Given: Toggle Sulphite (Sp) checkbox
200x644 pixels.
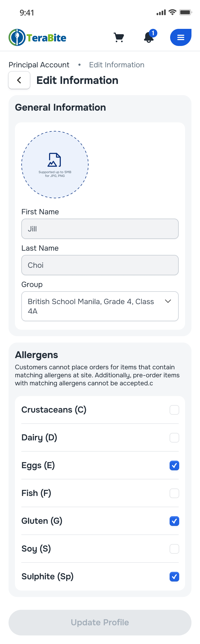Looking at the screenshot, I should 174,577.
